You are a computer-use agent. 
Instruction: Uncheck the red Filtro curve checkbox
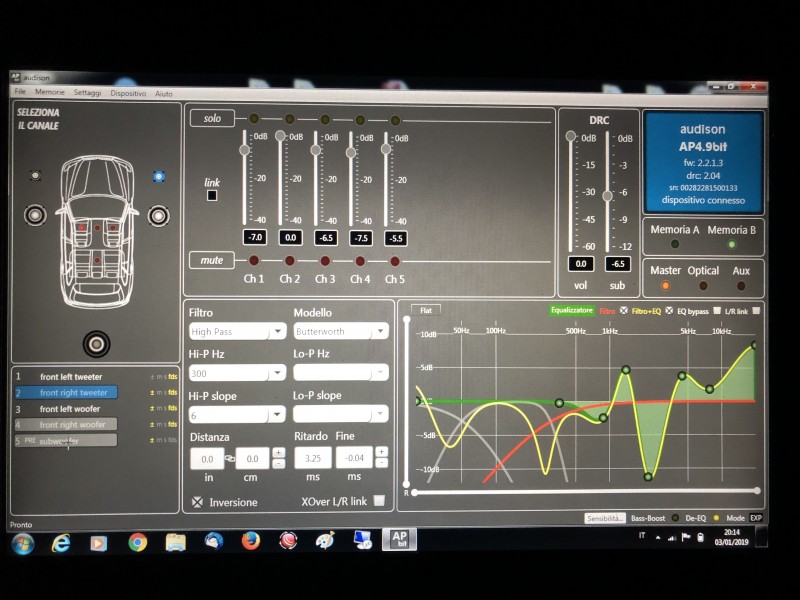[x=623, y=310]
